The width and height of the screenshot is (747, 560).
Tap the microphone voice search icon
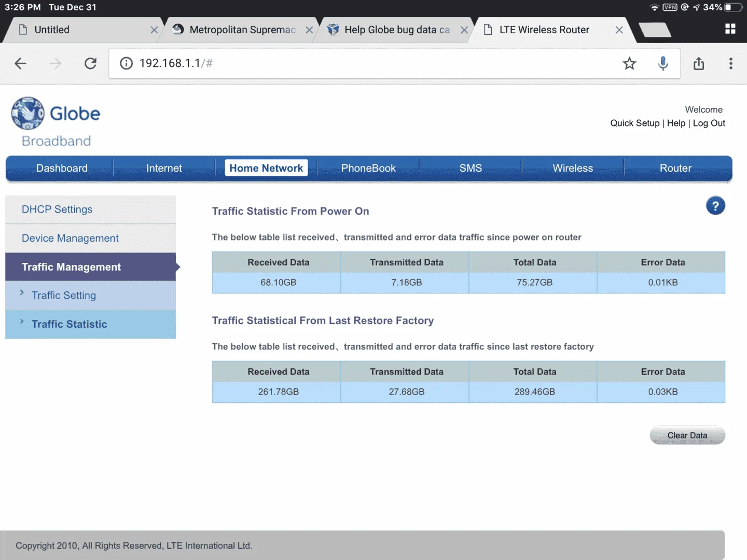663,63
